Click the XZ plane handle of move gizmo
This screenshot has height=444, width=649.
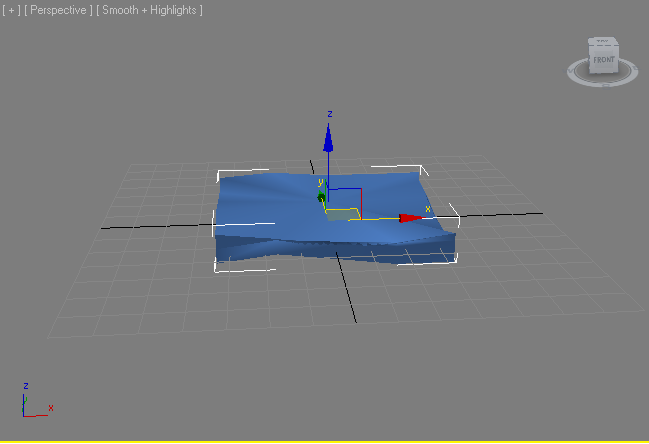[x=345, y=203]
